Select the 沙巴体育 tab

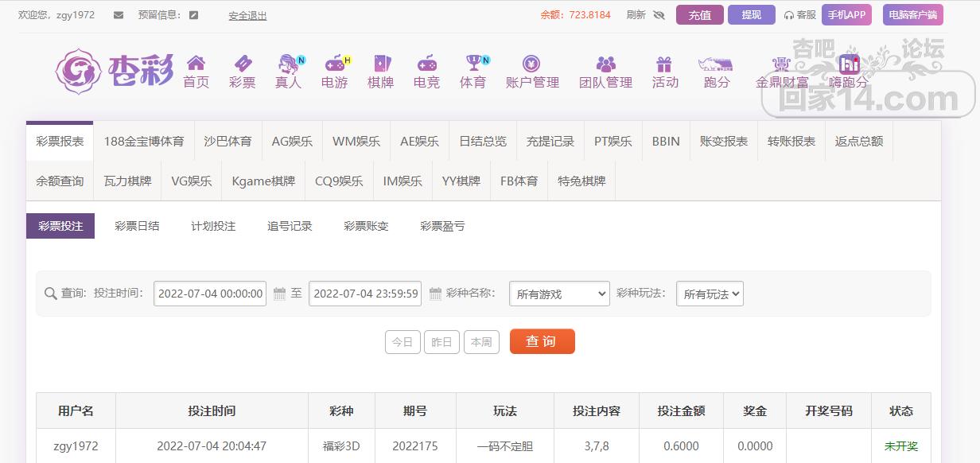tap(227, 142)
